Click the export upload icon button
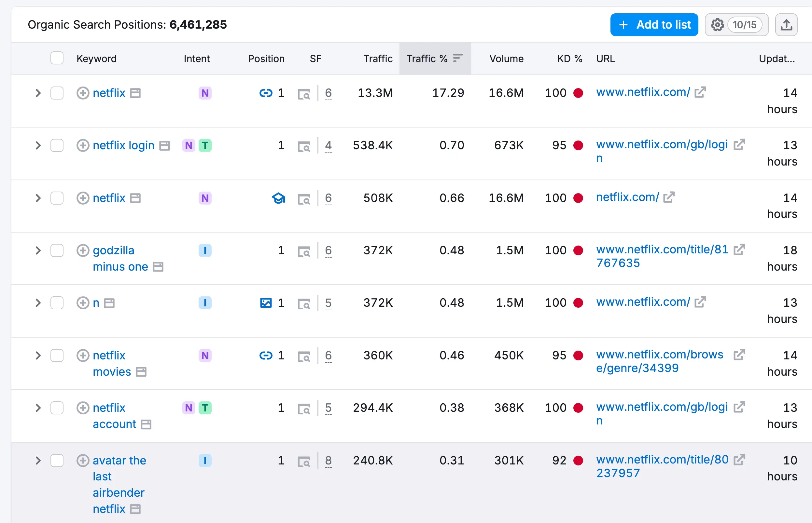Viewport: 812px width, 523px height. (786, 25)
